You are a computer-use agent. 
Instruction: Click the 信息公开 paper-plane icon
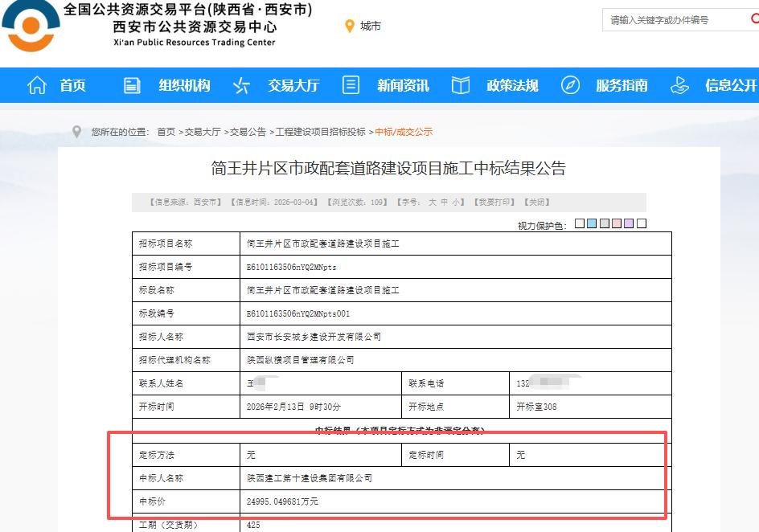(x=679, y=84)
